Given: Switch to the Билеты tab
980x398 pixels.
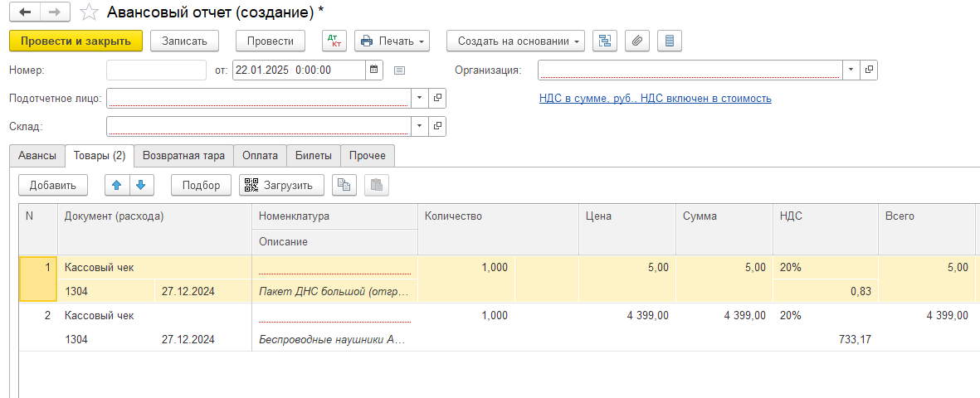Looking at the screenshot, I should (313, 155).
